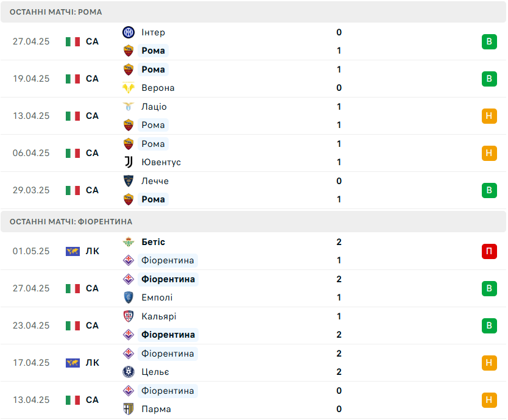This screenshot has height=420, width=508.
Task: Click the green В badge for Inter–Roma match
Action: pos(489,41)
